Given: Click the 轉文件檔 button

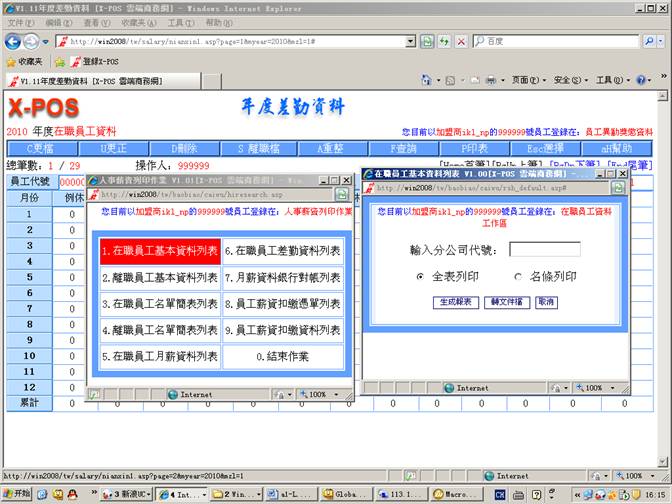Looking at the screenshot, I should tap(507, 301).
